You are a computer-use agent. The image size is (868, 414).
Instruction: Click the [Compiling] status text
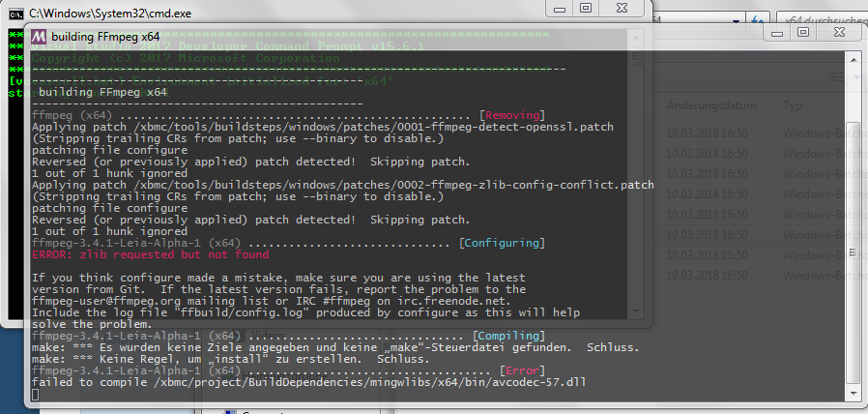point(508,336)
